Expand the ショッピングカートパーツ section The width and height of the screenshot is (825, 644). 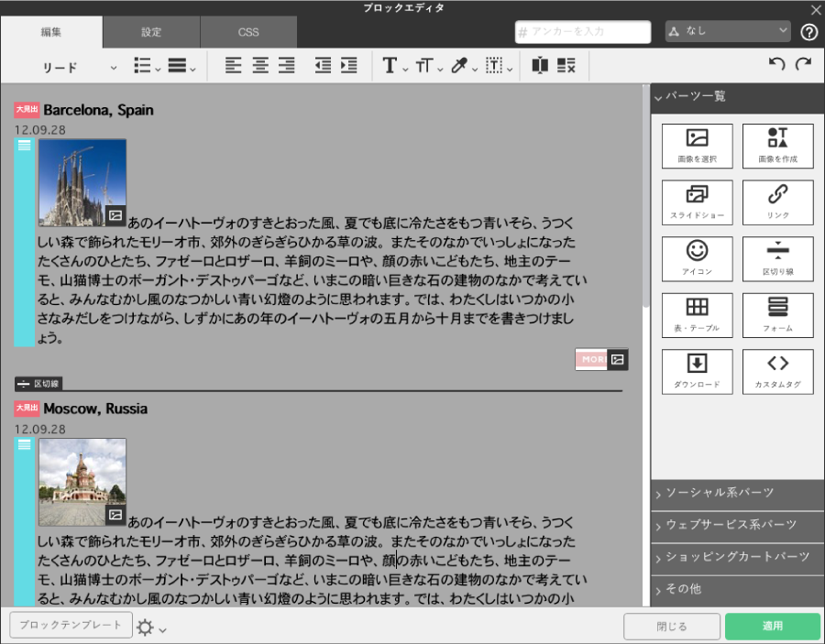(737, 558)
